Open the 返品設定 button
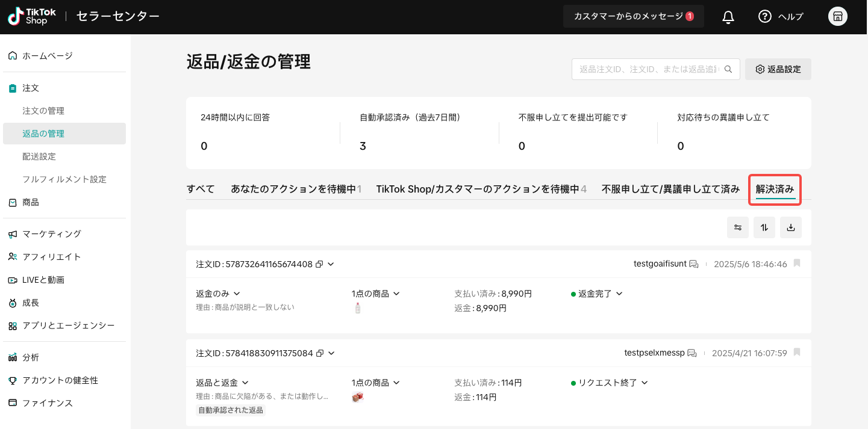868x429 pixels. [778, 69]
